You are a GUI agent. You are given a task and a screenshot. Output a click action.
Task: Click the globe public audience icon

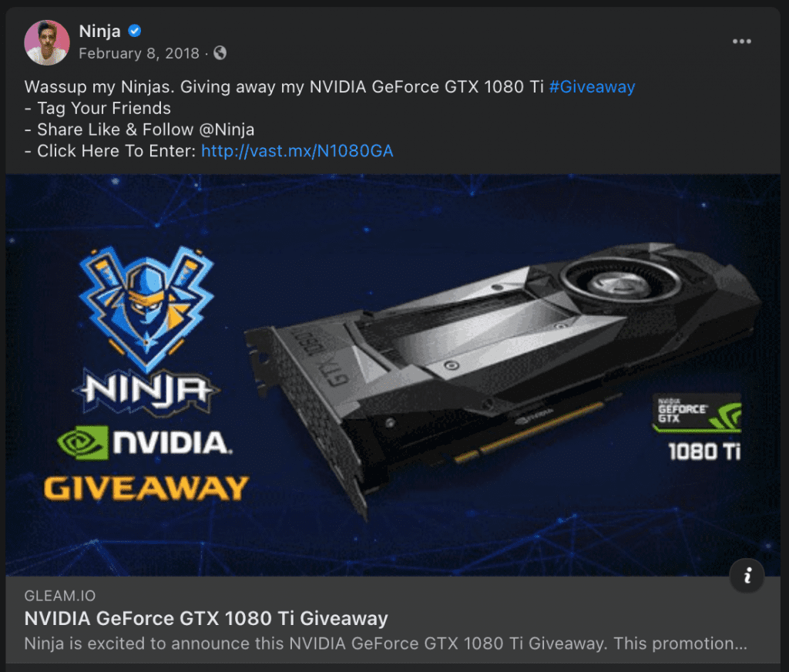click(x=220, y=53)
